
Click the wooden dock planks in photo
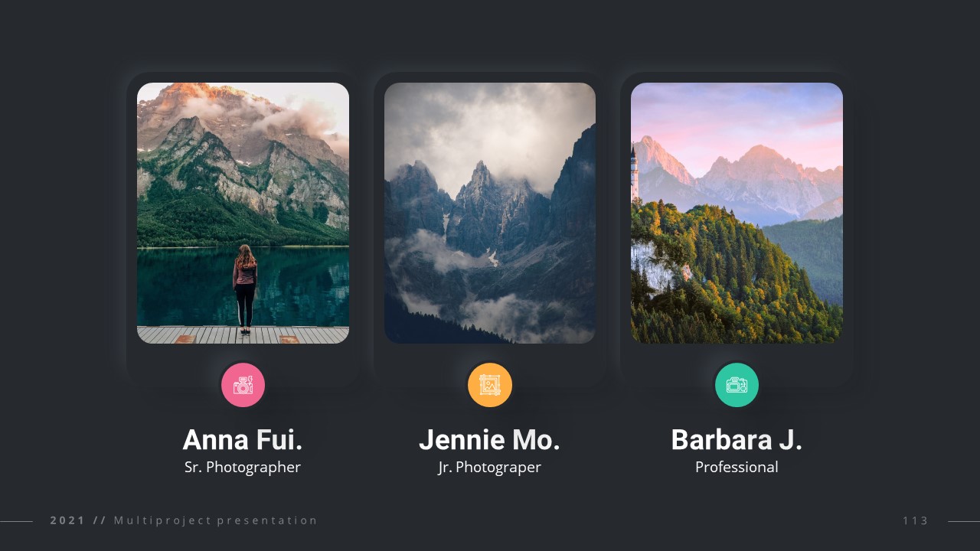243,335
